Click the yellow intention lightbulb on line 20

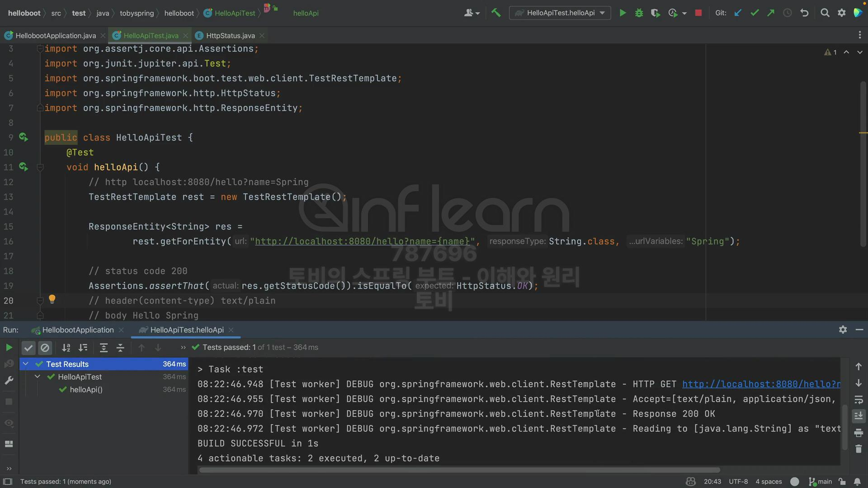pyautogui.click(x=52, y=299)
